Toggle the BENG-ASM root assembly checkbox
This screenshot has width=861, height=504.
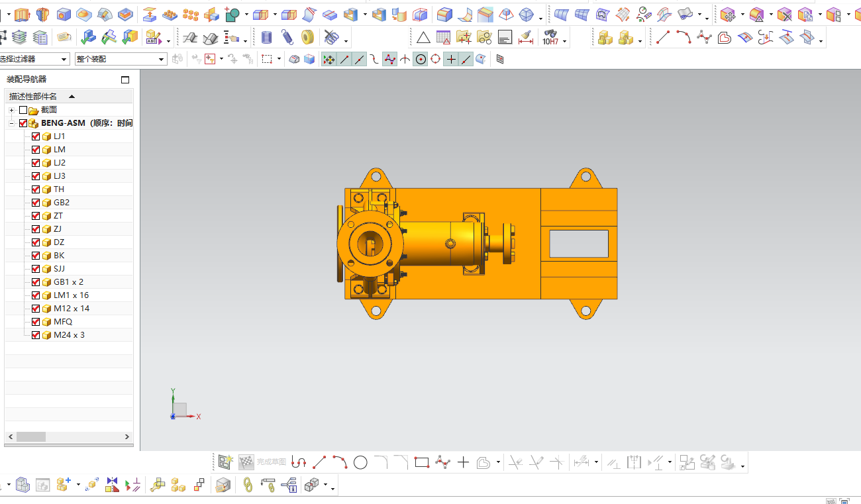point(23,123)
